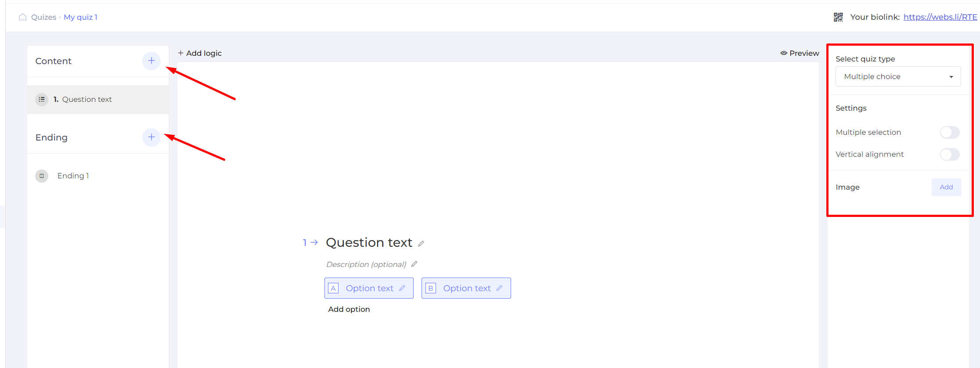Edit option A text pencil icon
The image size is (980, 368).
[402, 288]
